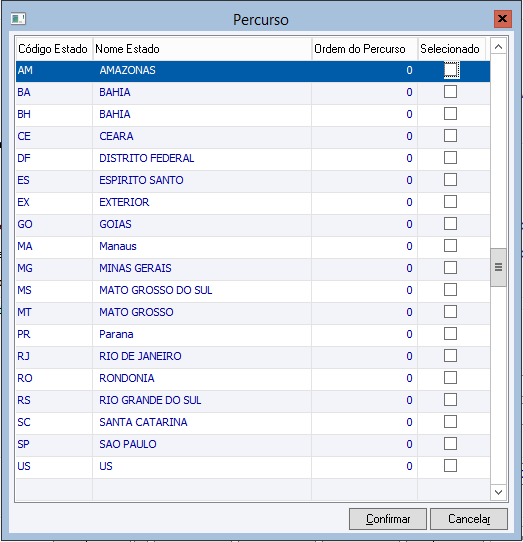Select the SC code cell

54,422
